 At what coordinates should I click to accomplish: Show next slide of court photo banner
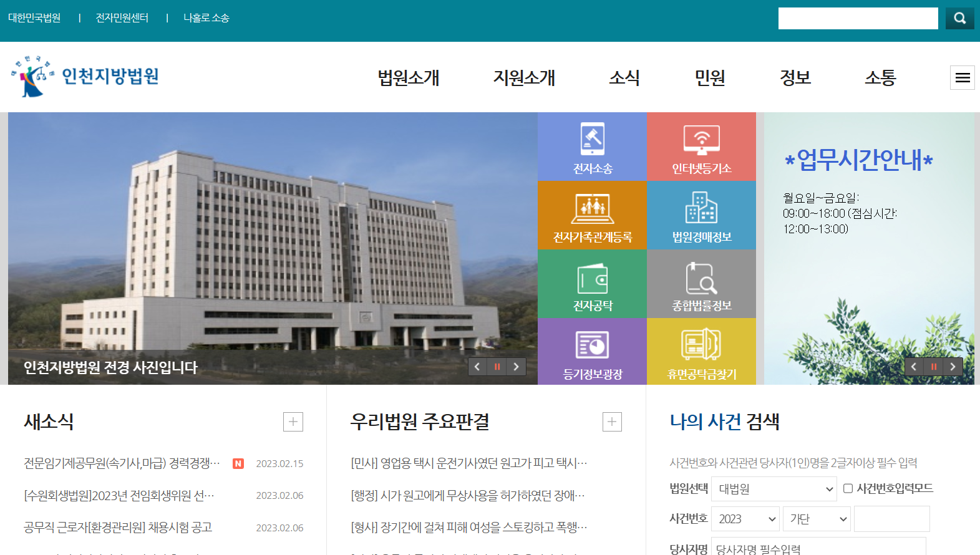(x=517, y=367)
